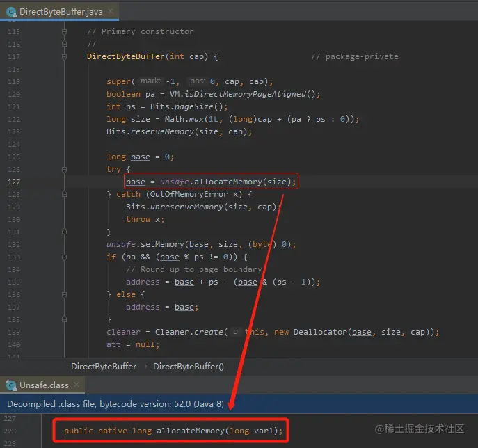
Task: Click setMemory call on line 132
Action: point(162,244)
